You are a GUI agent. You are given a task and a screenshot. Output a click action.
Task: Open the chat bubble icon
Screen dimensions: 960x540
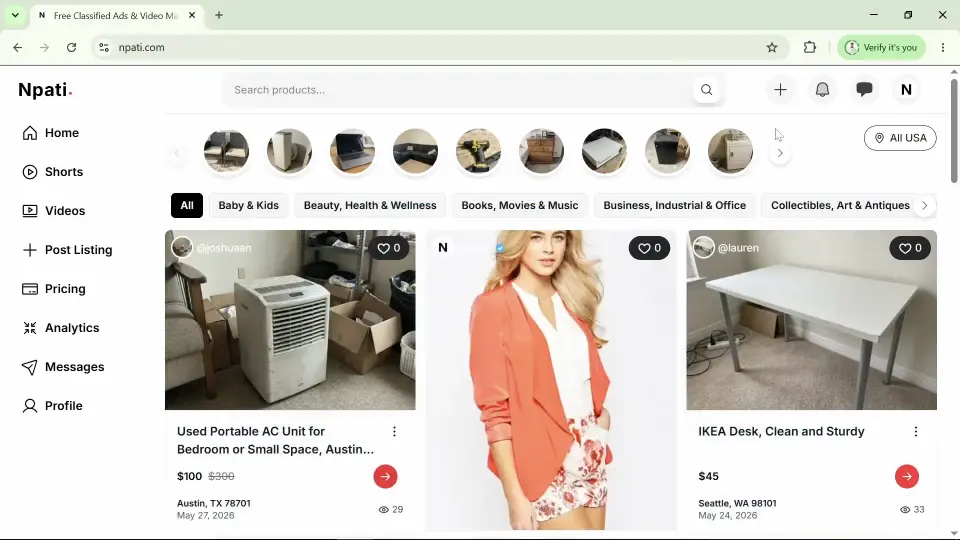864,90
